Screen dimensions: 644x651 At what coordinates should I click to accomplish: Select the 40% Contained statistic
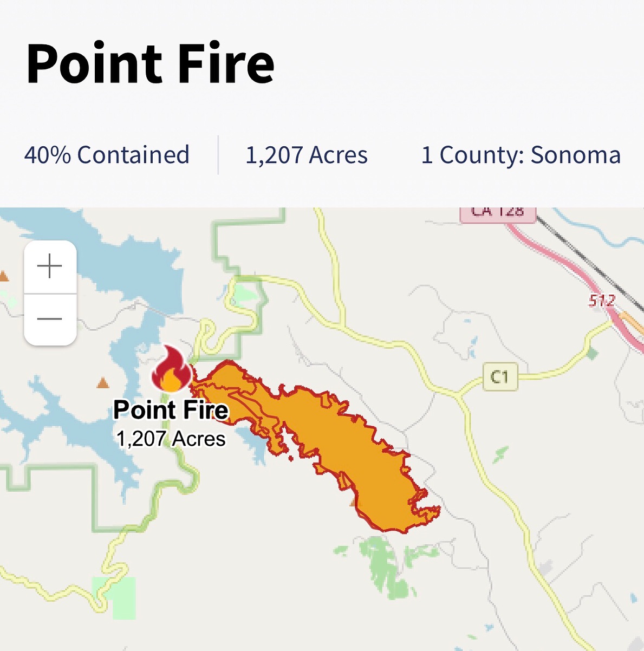107,155
